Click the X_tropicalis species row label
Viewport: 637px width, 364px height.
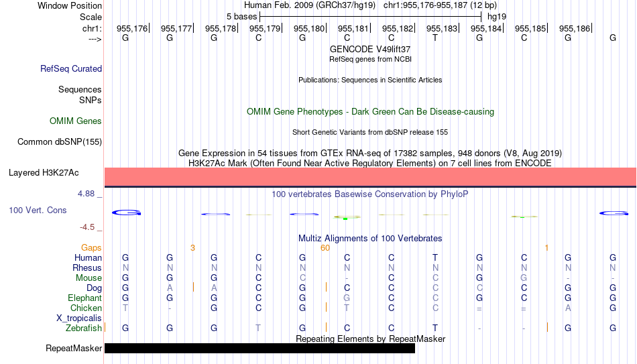[79, 318]
